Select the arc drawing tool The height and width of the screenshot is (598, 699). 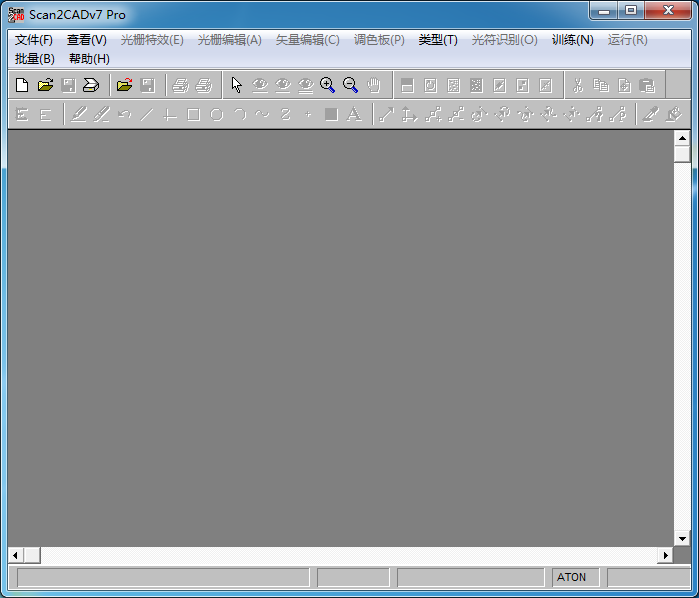coord(240,115)
